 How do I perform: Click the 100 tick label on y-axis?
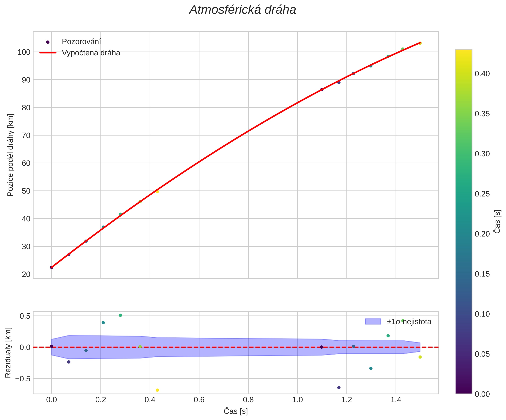[x=24, y=52]
